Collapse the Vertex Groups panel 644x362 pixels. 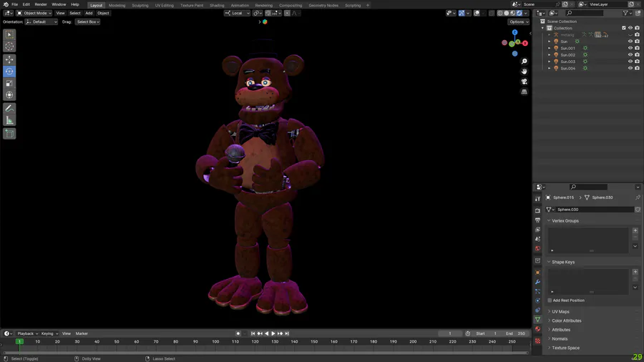[565, 221]
